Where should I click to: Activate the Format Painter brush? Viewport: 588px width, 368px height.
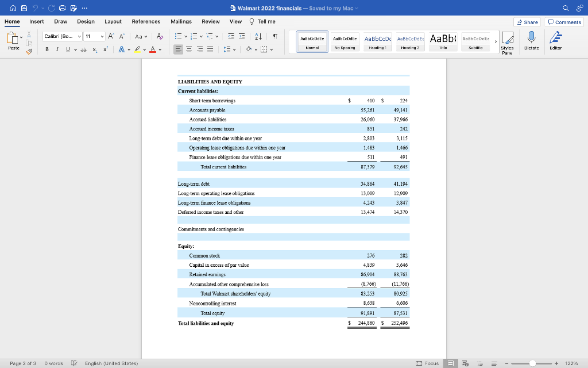click(x=29, y=51)
